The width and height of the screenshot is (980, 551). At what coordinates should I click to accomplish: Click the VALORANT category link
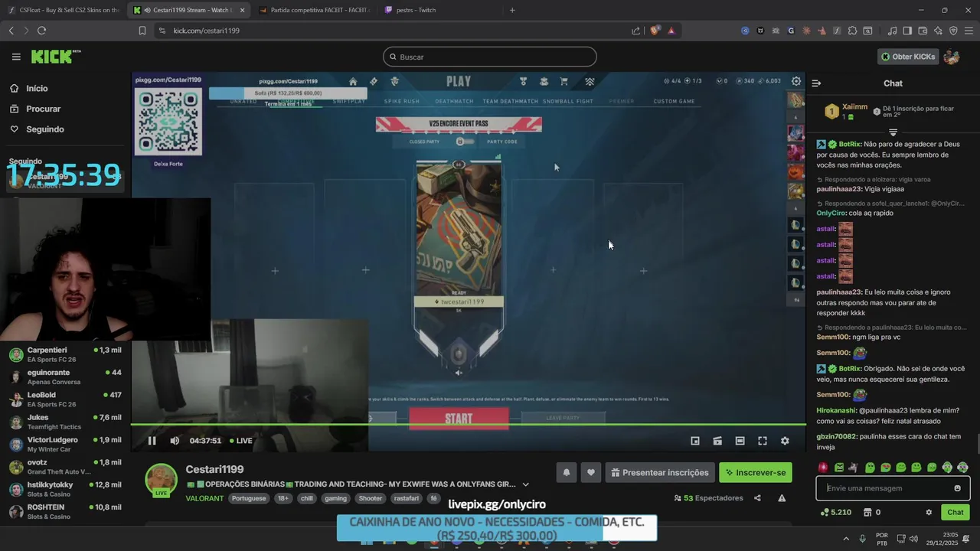204,498
